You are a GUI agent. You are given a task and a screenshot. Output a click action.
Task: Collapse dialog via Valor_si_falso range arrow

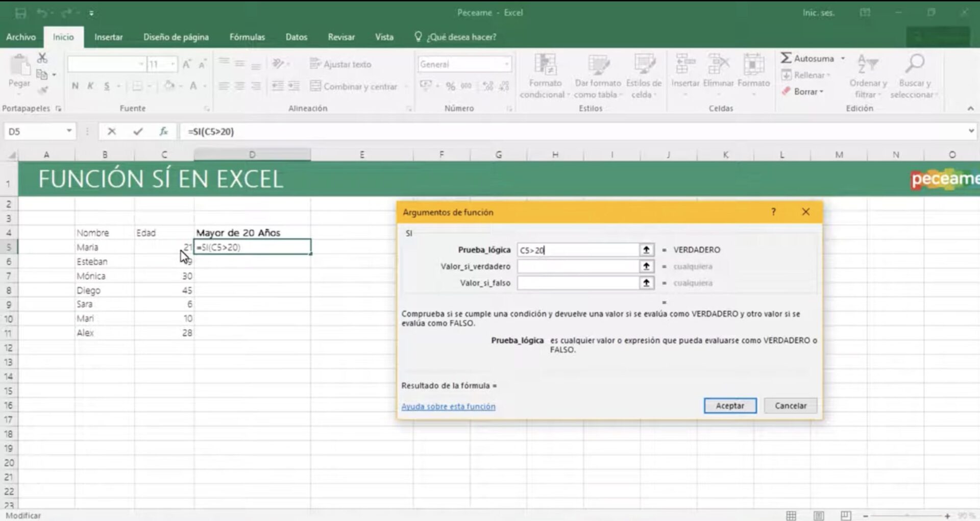(647, 283)
